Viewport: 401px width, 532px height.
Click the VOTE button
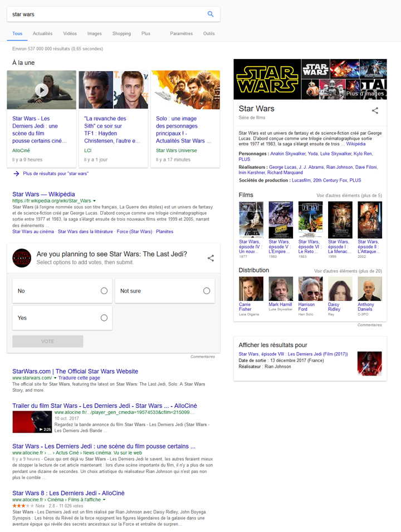click(48, 341)
